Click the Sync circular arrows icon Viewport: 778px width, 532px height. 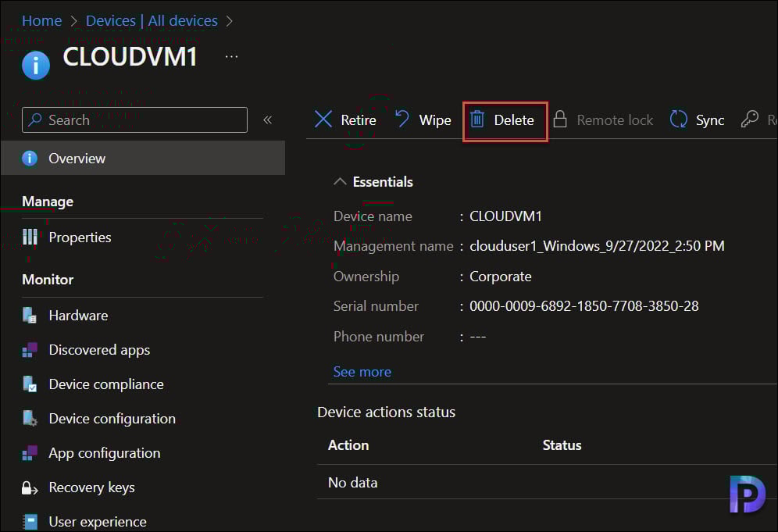pos(678,119)
